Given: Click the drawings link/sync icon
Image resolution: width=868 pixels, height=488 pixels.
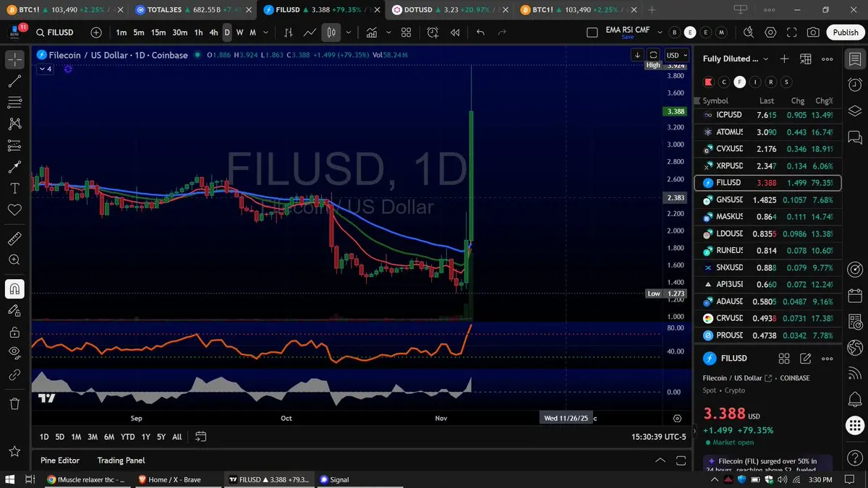Looking at the screenshot, I should point(14,375).
